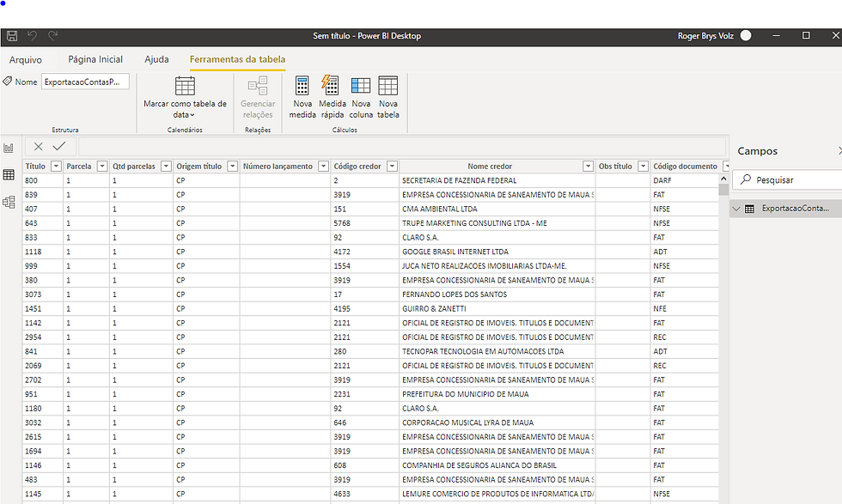
Task: Select the Ferramentas da tabela tab
Action: pos(237,59)
